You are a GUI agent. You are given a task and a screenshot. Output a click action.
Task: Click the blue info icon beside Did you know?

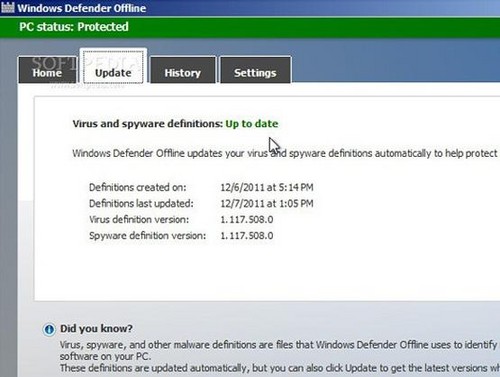pos(49,330)
